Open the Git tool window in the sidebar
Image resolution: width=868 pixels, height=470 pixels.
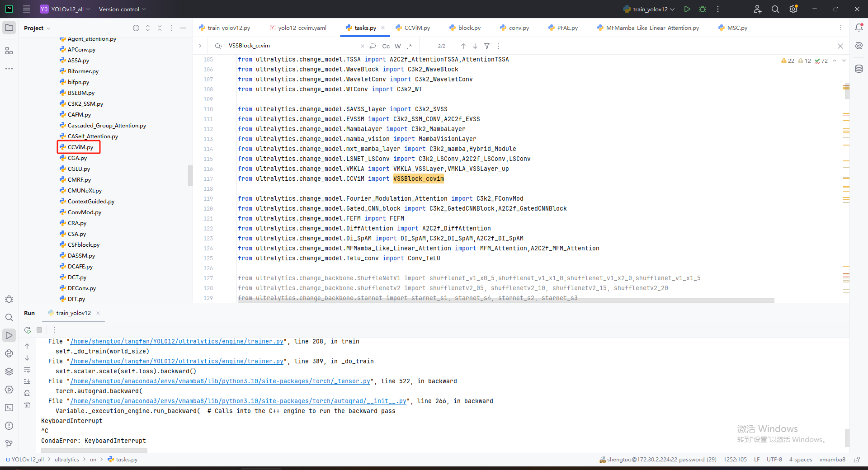[9, 444]
